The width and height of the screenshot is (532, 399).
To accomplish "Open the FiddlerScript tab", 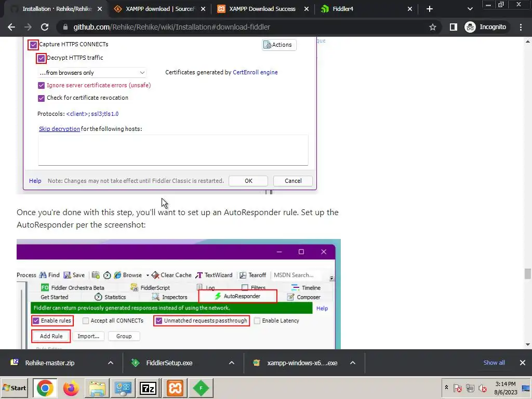I will 150,288.
